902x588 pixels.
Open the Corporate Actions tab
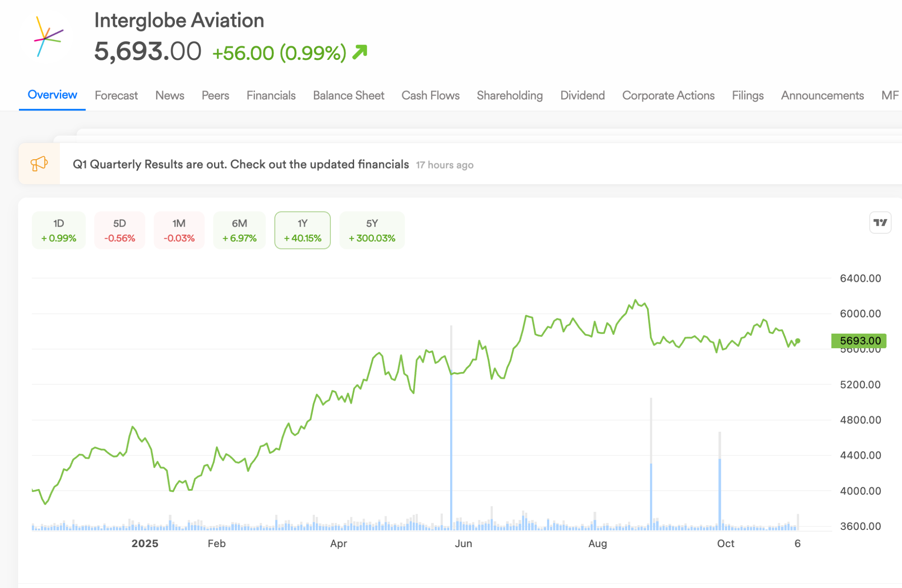[x=668, y=96]
